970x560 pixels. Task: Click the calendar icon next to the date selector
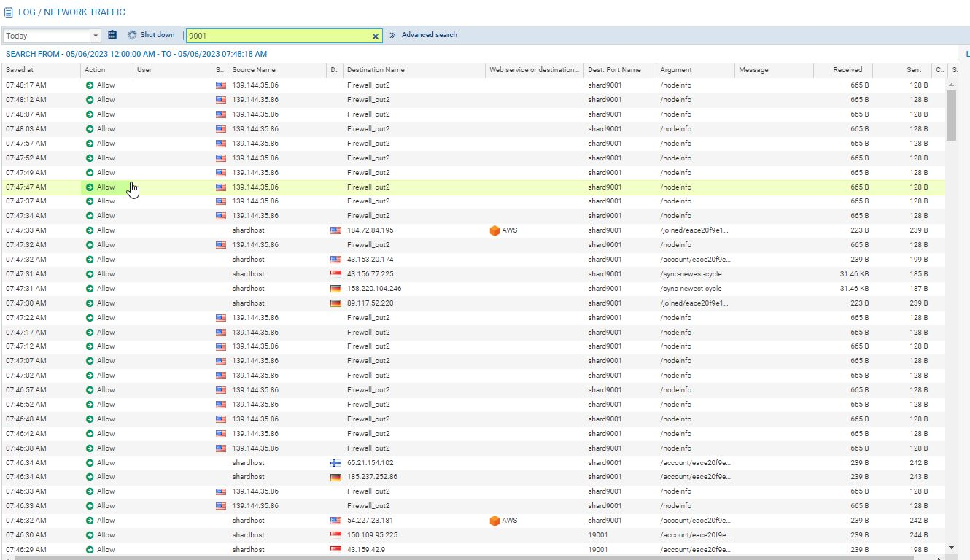coord(111,34)
